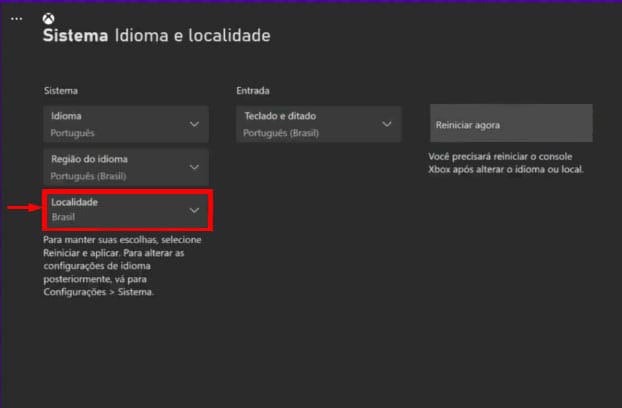The width and height of the screenshot is (622, 408).
Task: Click the Brasil value in Localidade
Action: pos(64,216)
